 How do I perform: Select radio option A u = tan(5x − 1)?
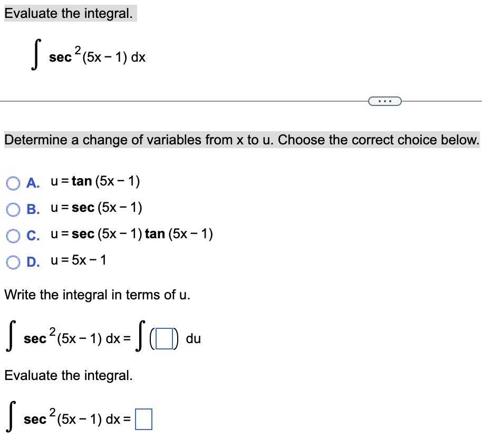pyautogui.click(x=13, y=183)
